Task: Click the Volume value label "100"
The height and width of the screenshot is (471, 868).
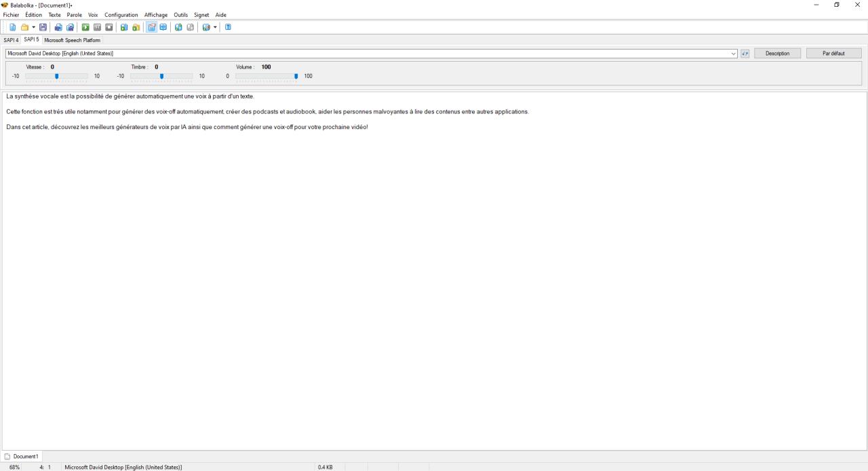Action: (x=266, y=67)
